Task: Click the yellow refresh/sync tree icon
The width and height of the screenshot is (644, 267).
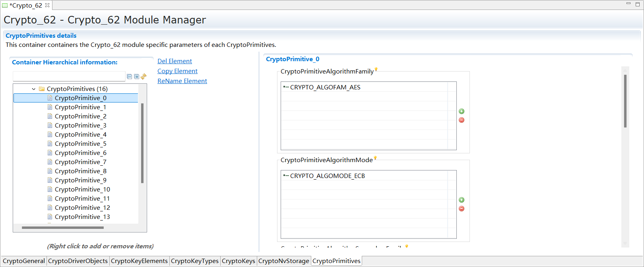Action: (x=144, y=76)
